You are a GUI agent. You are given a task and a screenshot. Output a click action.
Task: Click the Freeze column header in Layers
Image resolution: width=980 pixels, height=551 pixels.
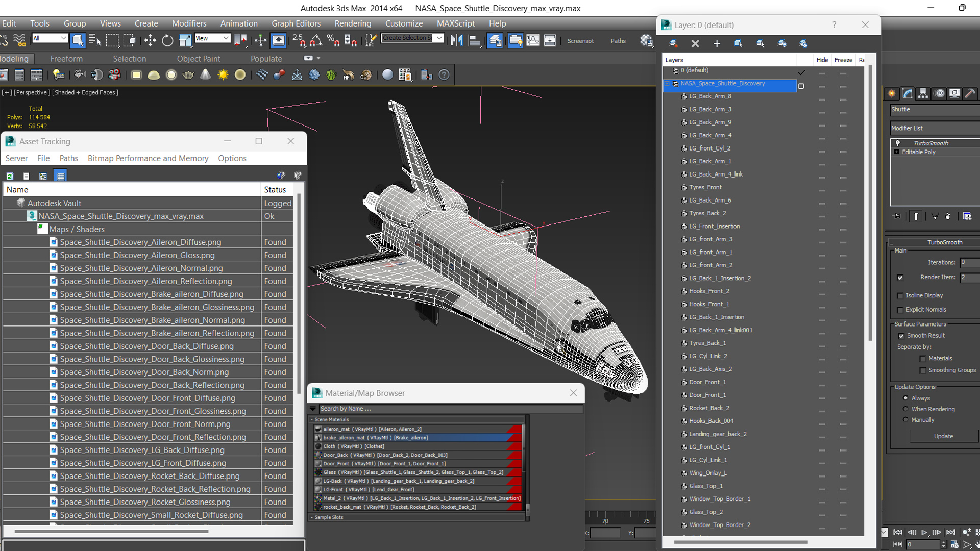(843, 60)
